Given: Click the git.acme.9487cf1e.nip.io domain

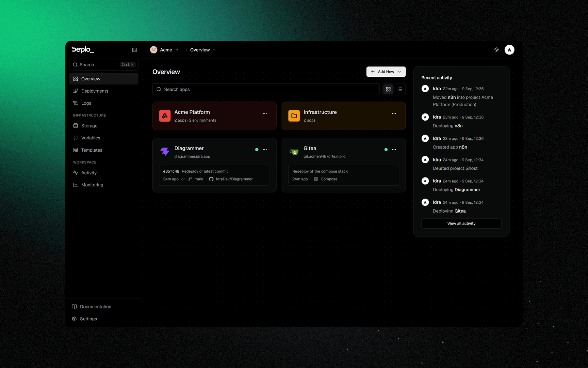Looking at the screenshot, I should tap(324, 156).
